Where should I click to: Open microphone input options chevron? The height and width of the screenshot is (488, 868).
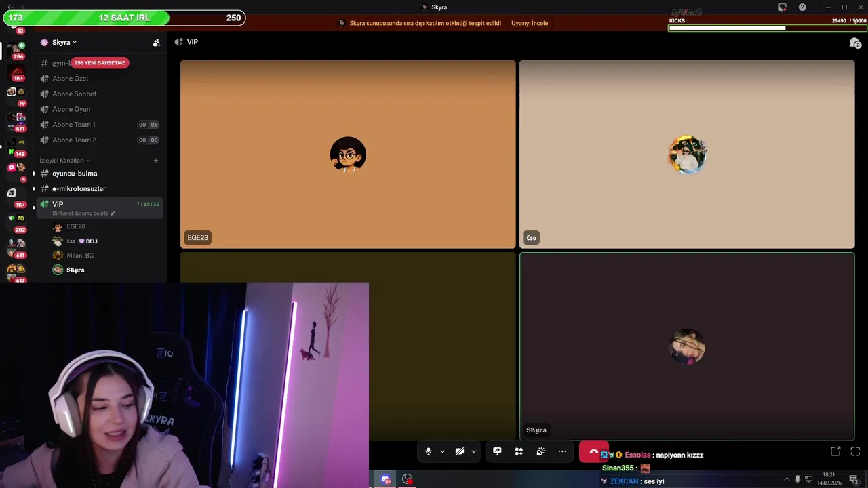(442, 451)
